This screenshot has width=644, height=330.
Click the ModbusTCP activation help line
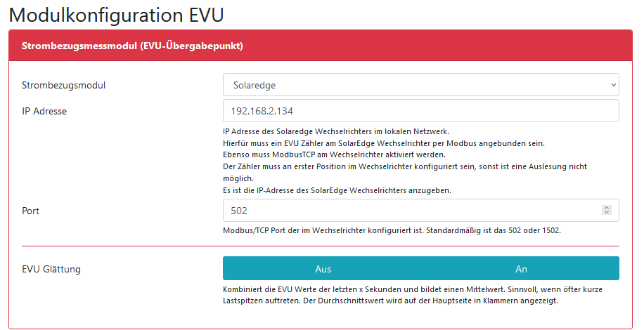(x=335, y=154)
